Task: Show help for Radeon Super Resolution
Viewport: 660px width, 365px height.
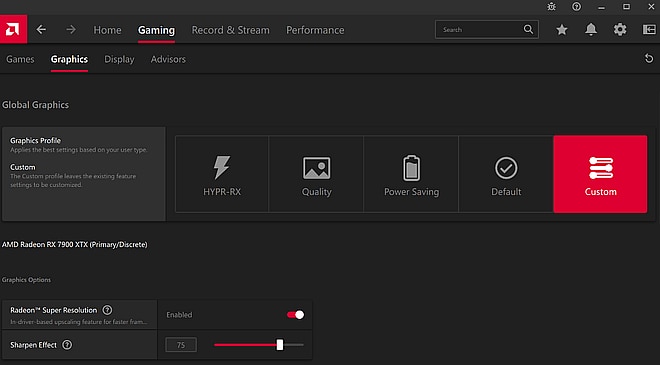Action: tap(107, 310)
